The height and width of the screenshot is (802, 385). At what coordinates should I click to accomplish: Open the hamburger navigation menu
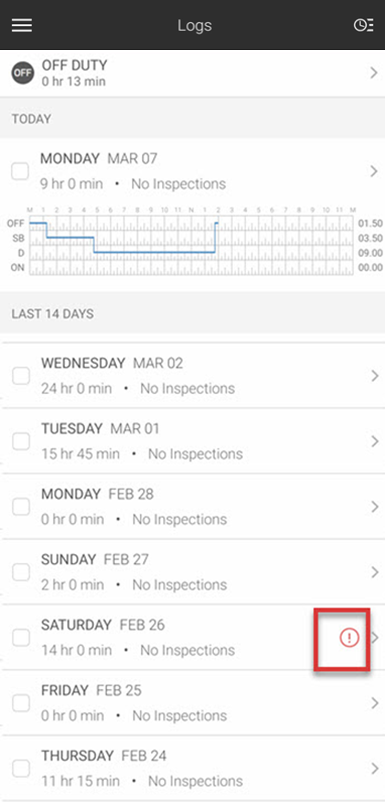(x=22, y=25)
